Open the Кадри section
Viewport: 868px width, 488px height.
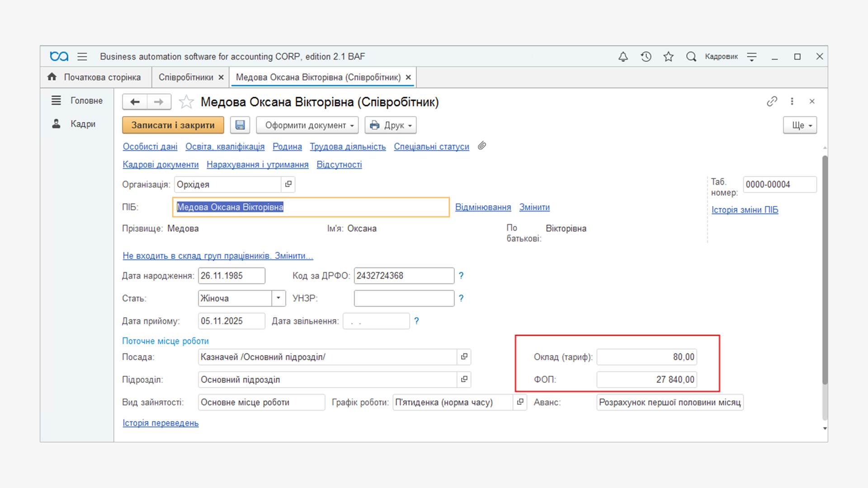(x=74, y=124)
